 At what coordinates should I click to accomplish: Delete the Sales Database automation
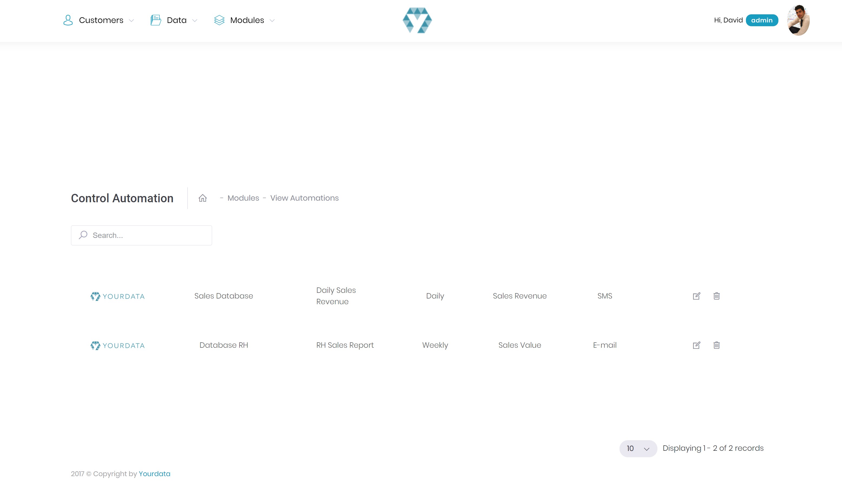coord(716,296)
